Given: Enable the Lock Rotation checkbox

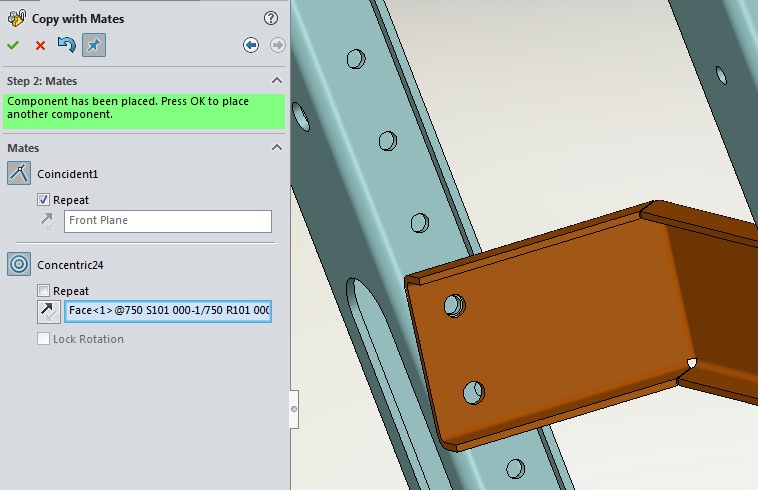Looking at the screenshot, I should (44, 339).
